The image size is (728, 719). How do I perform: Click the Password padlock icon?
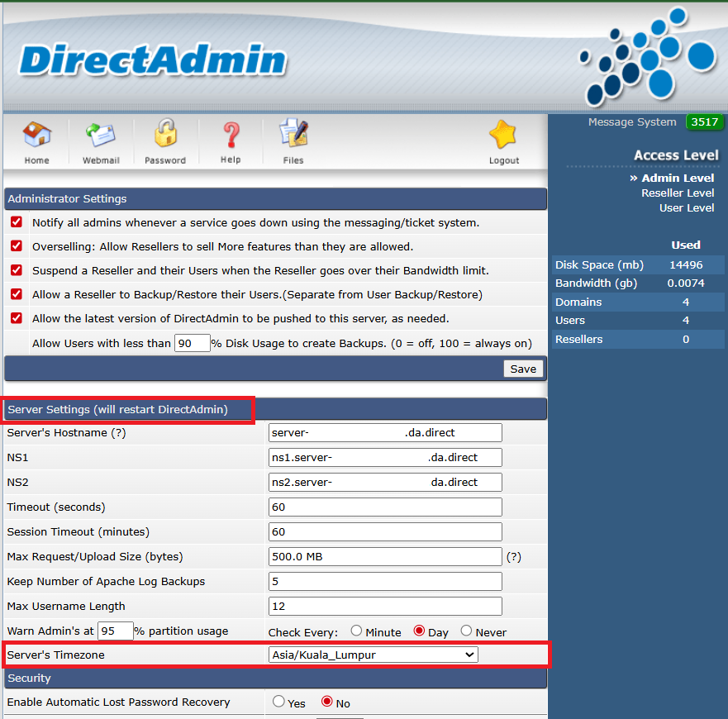tap(165, 133)
